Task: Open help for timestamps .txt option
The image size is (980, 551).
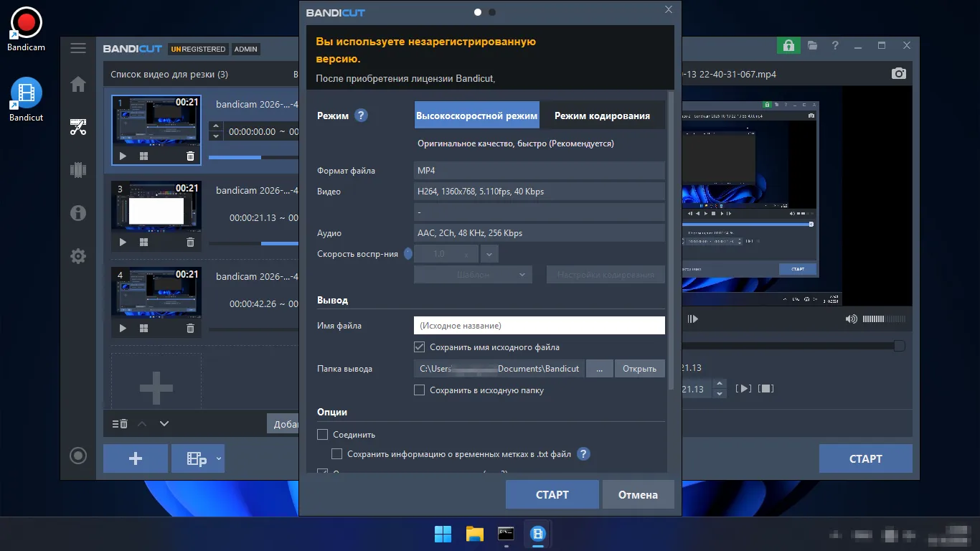Action: pos(583,454)
